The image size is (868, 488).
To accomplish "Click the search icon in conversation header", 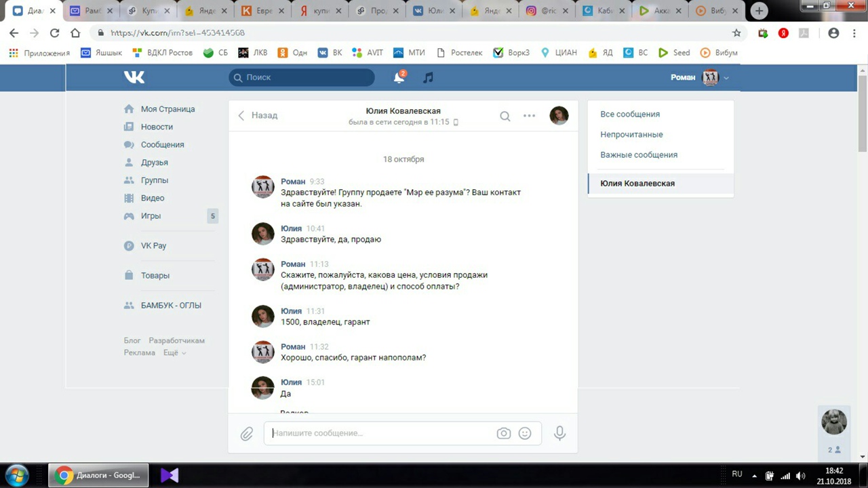I will coord(505,116).
